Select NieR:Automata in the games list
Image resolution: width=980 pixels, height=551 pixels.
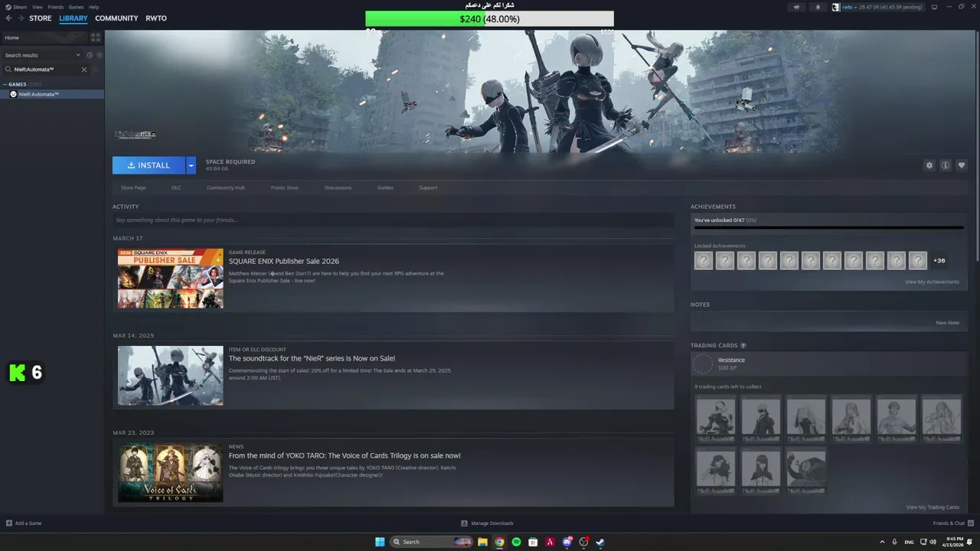[x=52, y=94]
